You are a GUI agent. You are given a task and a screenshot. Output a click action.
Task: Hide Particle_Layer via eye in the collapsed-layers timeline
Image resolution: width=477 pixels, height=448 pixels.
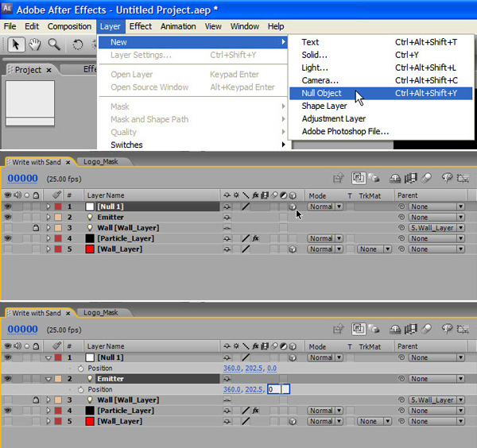8,238
